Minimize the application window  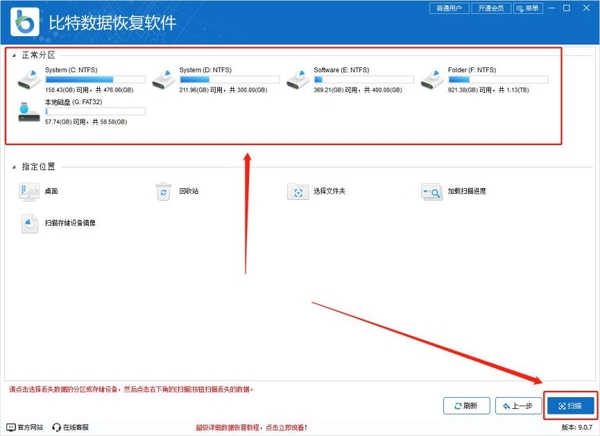tap(551, 8)
